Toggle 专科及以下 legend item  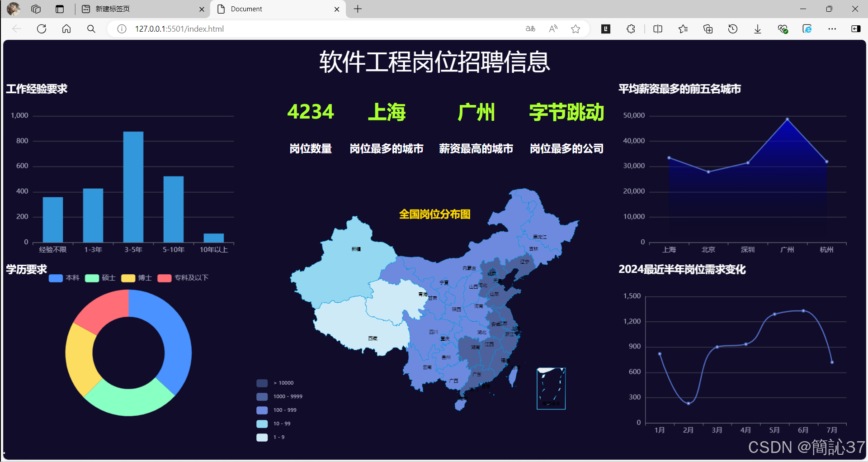click(165, 278)
